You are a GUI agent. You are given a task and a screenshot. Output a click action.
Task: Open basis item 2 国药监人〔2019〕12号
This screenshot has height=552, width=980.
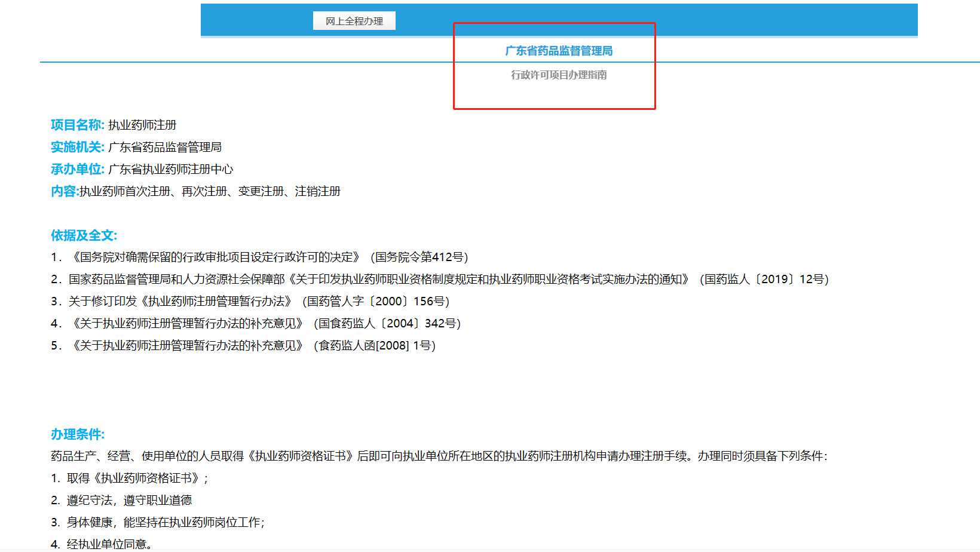448,279
